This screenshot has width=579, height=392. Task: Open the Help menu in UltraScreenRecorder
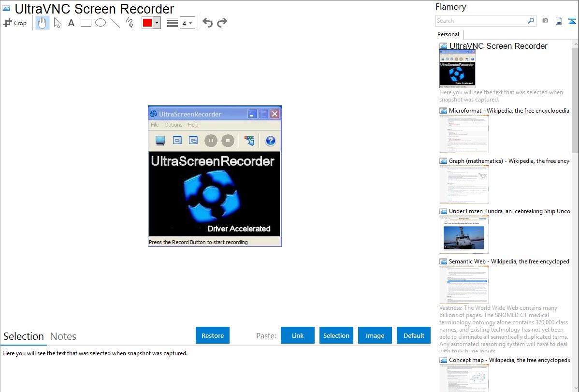click(193, 125)
